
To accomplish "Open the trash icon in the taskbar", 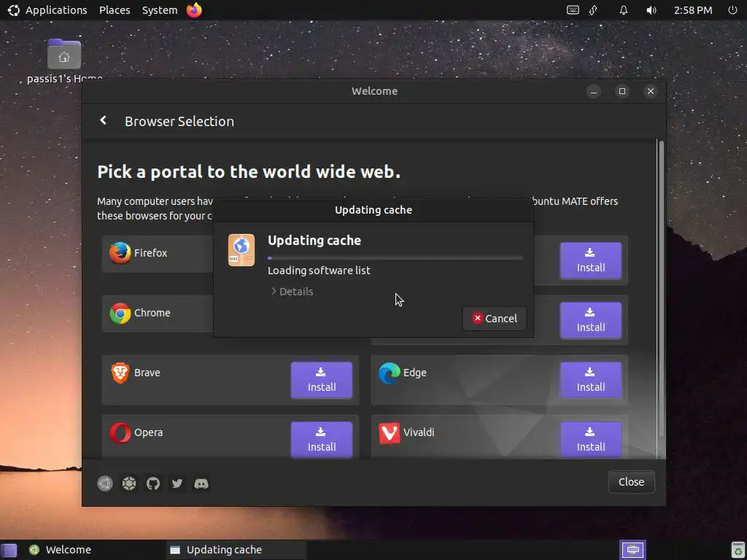I will click(738, 550).
